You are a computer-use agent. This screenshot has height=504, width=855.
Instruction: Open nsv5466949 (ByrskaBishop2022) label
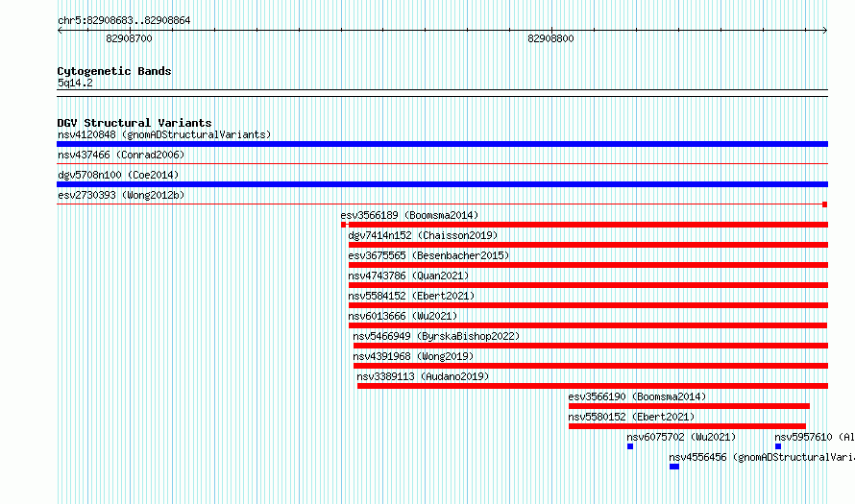tap(436, 336)
